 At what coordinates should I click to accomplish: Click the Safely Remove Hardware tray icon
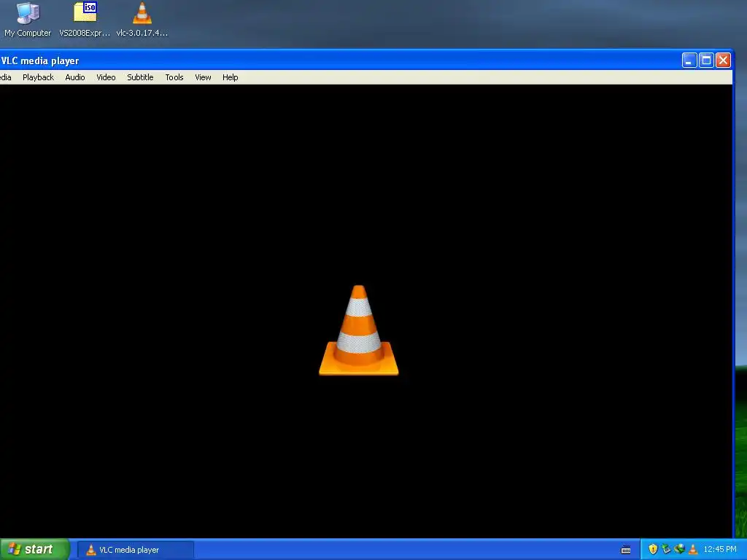(666, 550)
